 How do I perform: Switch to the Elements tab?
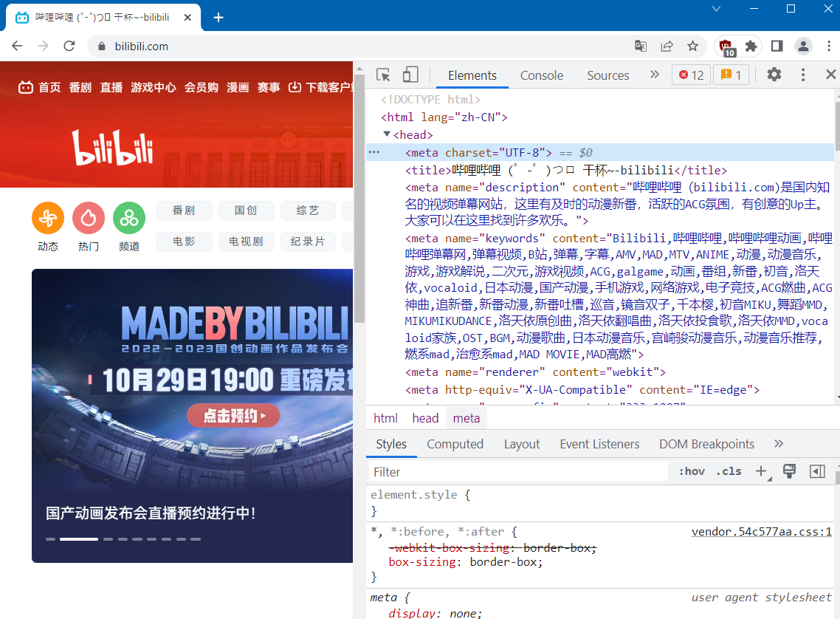click(x=472, y=75)
